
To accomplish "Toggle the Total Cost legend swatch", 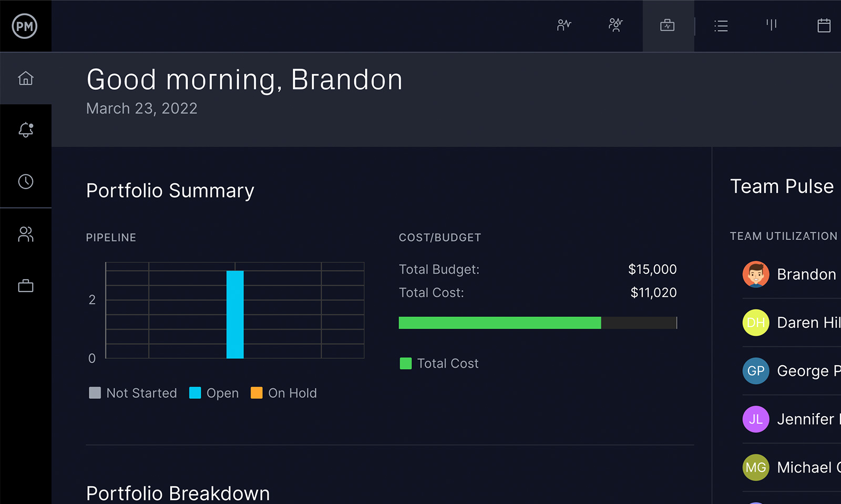I will (x=405, y=363).
